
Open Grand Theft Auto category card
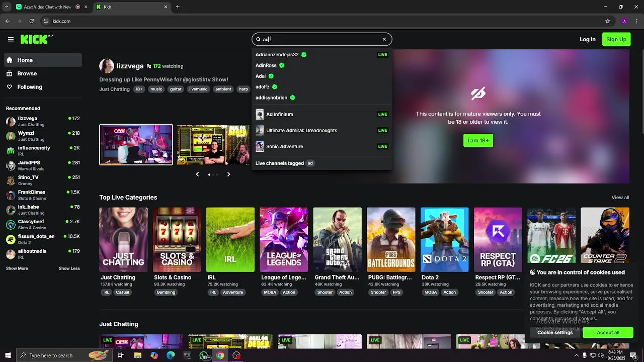(x=337, y=239)
